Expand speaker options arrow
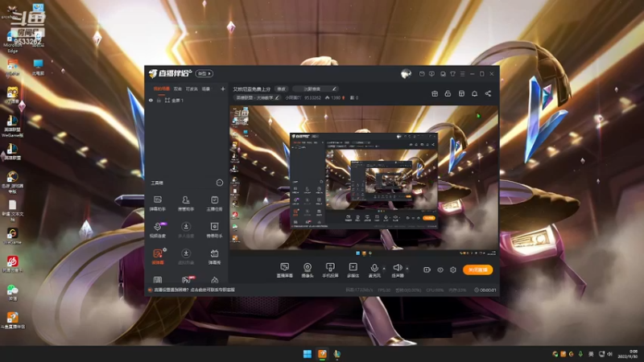The image size is (644, 362). (407, 269)
